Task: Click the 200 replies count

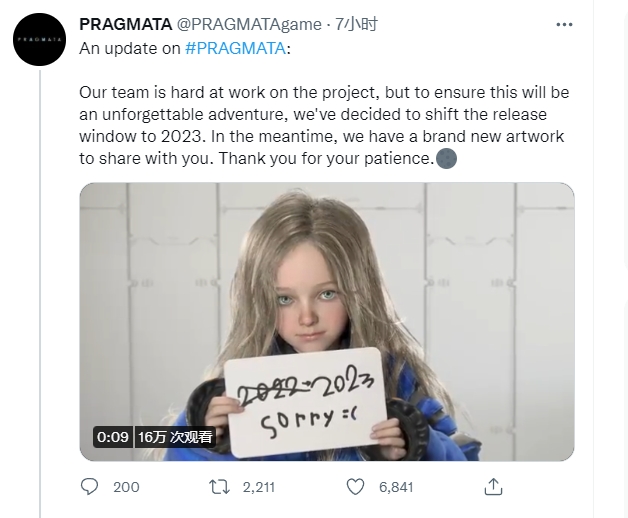Action: coord(127,487)
